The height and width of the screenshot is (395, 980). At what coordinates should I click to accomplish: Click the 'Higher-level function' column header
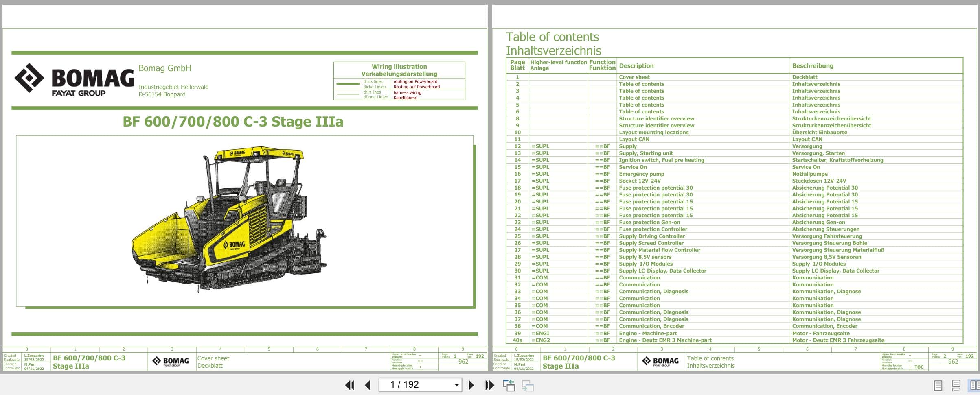558,62
